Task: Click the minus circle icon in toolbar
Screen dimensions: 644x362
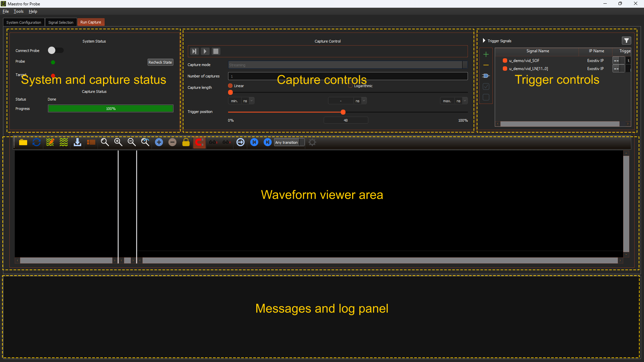Action: [172, 142]
